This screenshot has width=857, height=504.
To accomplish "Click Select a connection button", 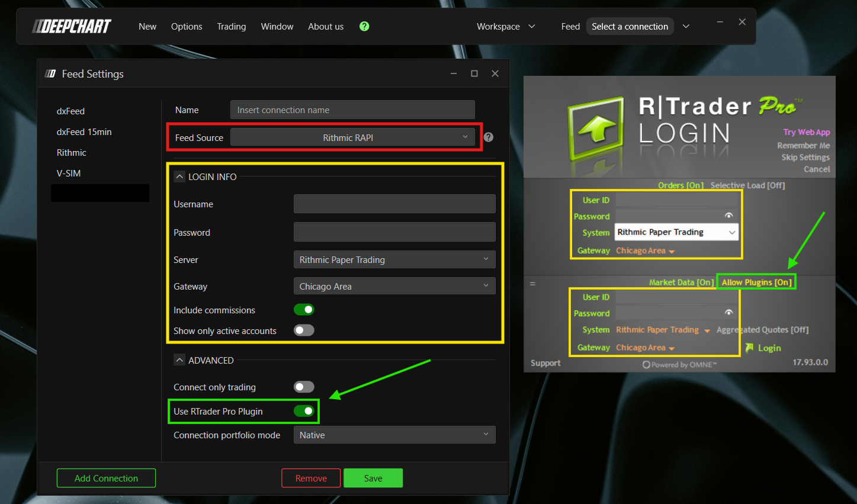I will pyautogui.click(x=630, y=26).
